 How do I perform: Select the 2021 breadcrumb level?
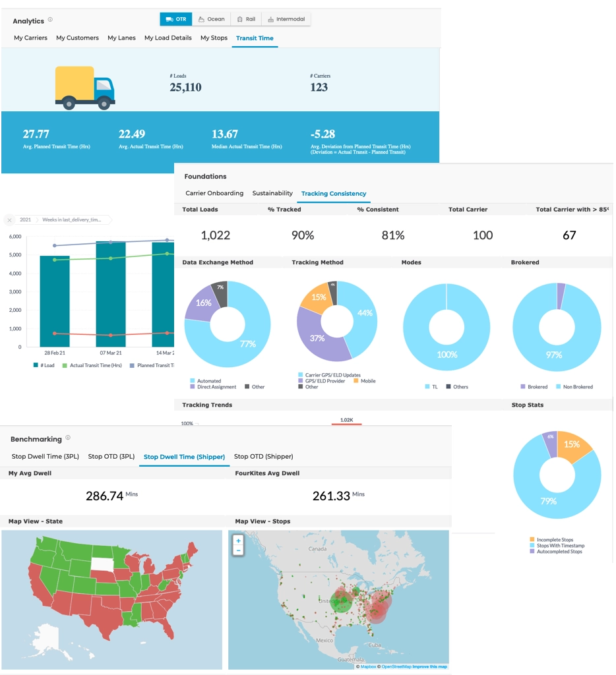click(25, 220)
